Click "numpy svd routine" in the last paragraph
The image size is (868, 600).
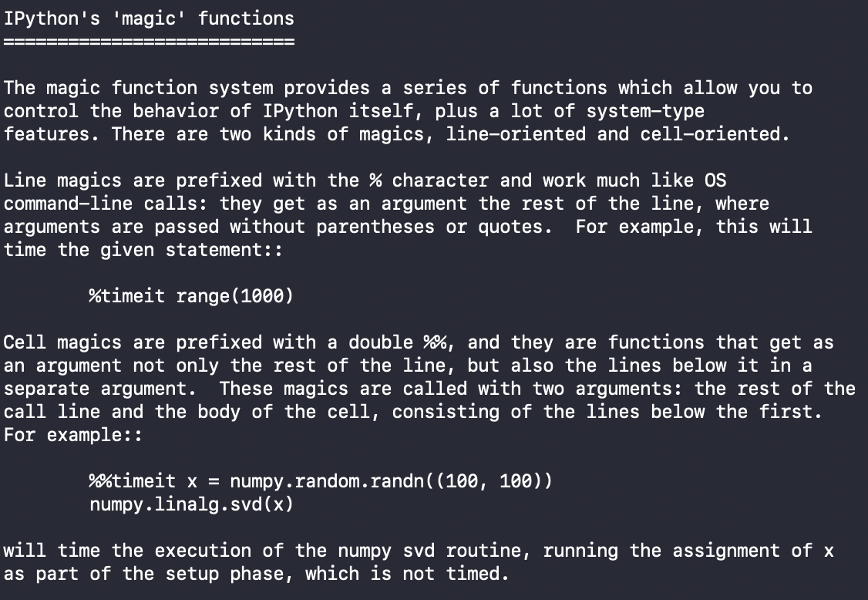coord(429,550)
